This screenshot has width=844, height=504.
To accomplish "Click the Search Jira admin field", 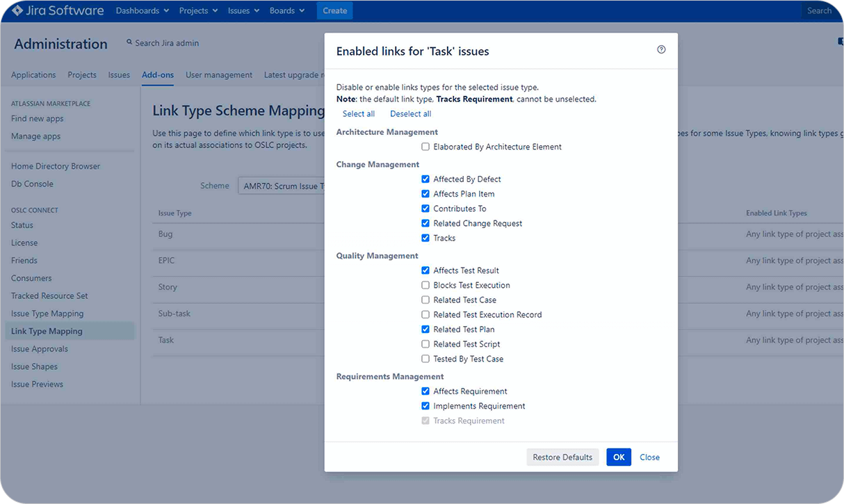I will 167,43.
